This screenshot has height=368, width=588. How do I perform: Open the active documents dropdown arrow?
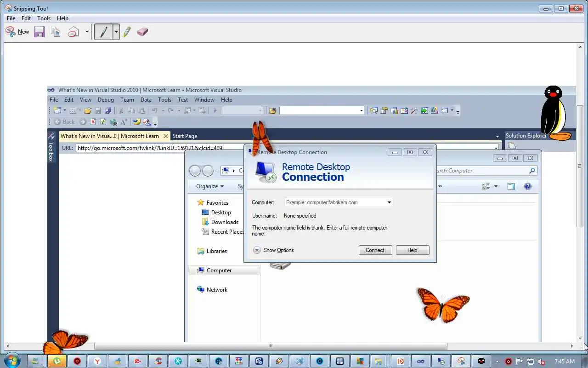[x=498, y=136]
